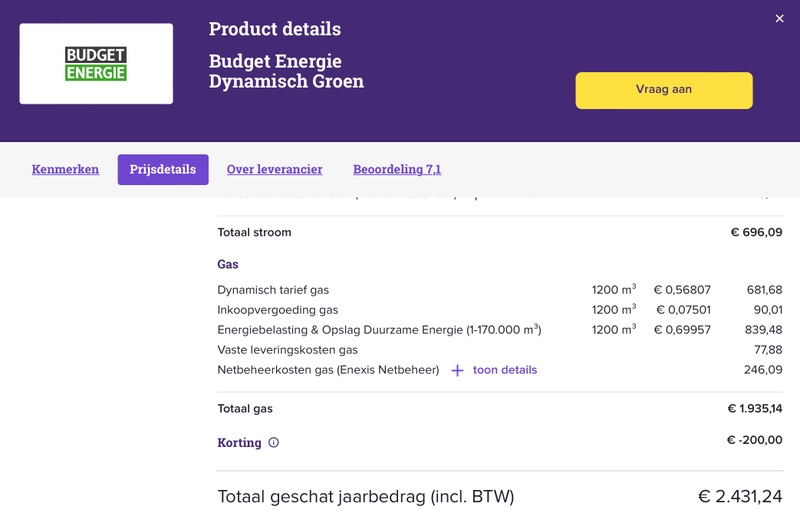The height and width of the screenshot is (523, 800).
Task: Open the Over leverancier tab
Action: coord(274,170)
